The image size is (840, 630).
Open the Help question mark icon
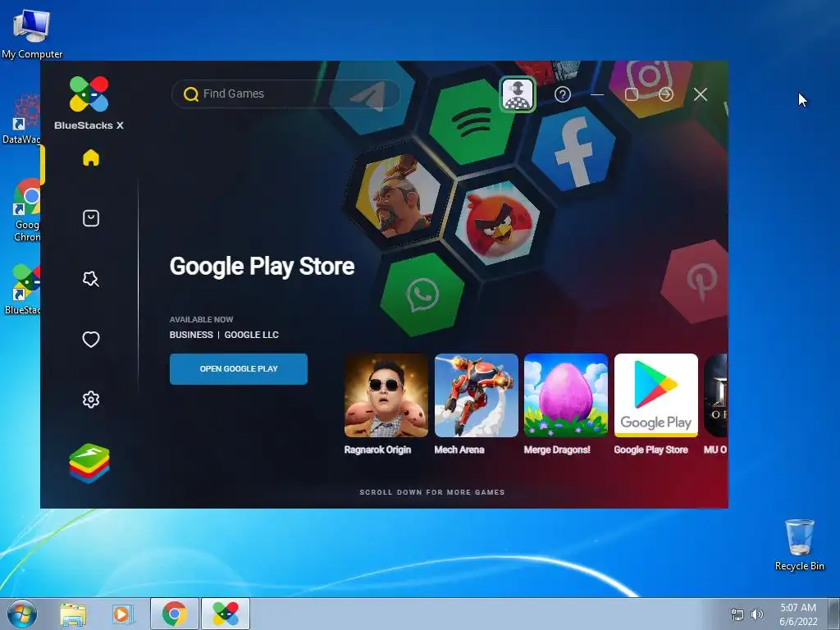pos(563,95)
